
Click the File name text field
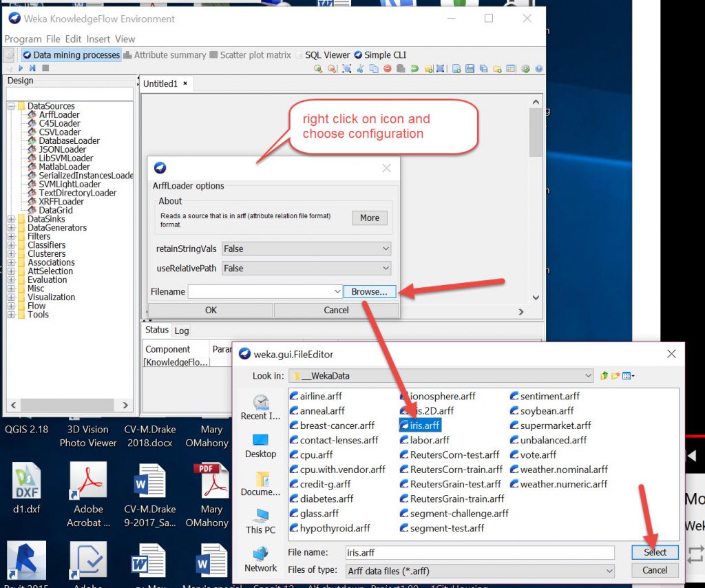click(x=478, y=552)
